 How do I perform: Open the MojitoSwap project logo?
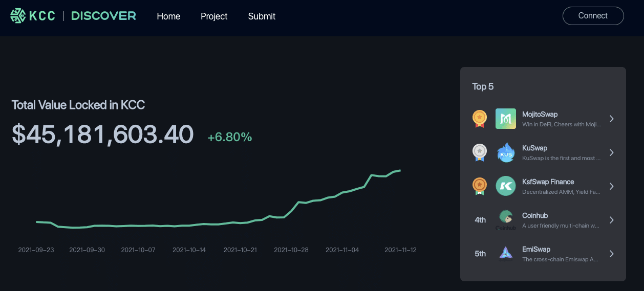505,119
